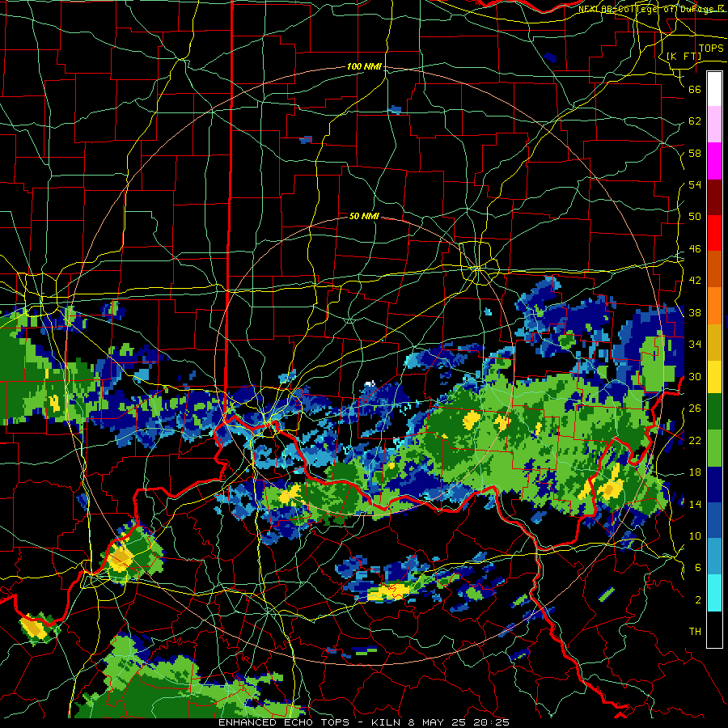
Task: Click the ENHANCED ECHO TOPS product title
Action: [x=284, y=722]
